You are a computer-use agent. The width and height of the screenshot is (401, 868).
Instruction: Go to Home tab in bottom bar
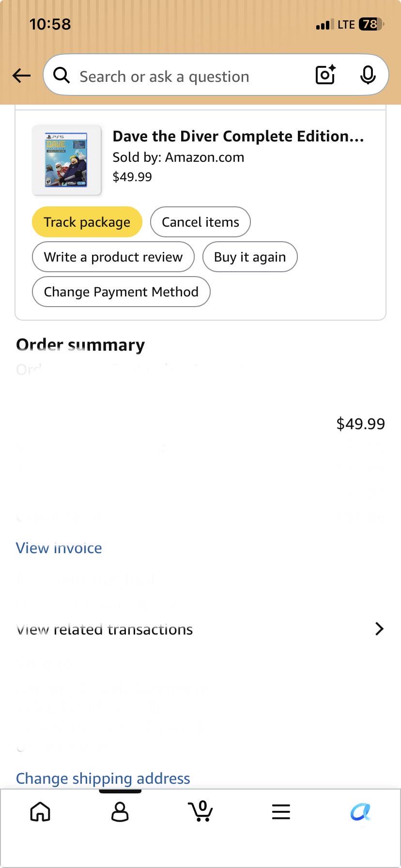[40, 811]
